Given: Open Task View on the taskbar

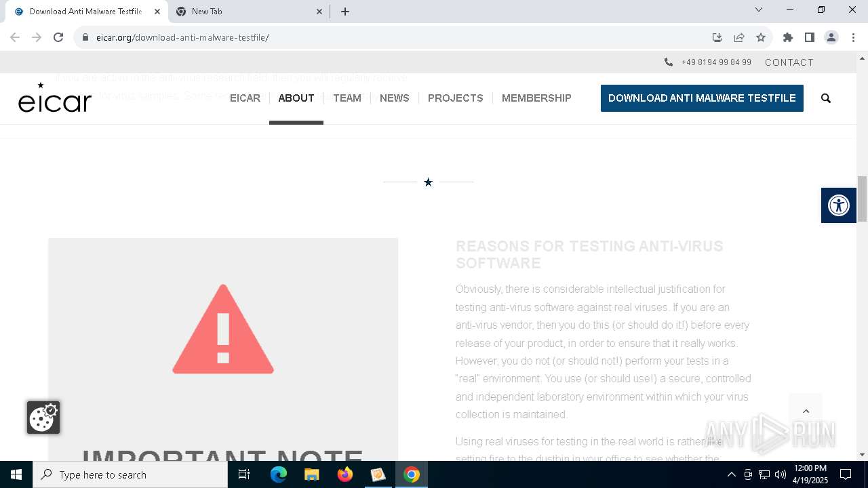Looking at the screenshot, I should (x=244, y=474).
